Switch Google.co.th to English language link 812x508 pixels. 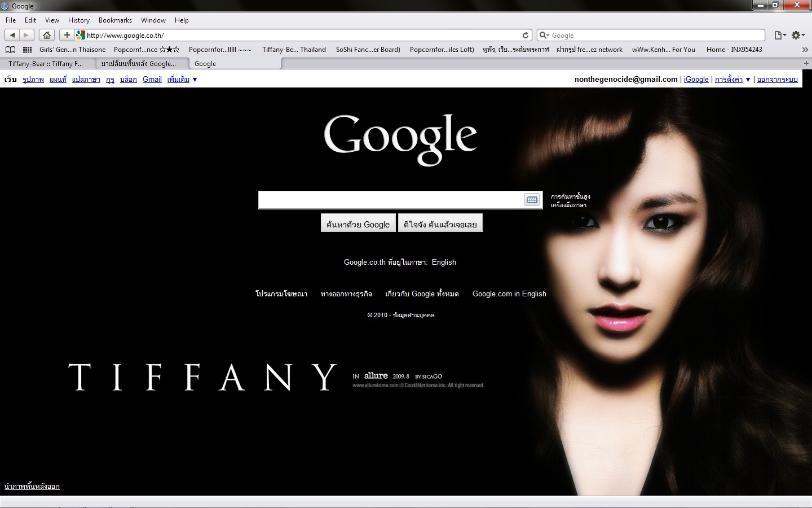pos(444,262)
